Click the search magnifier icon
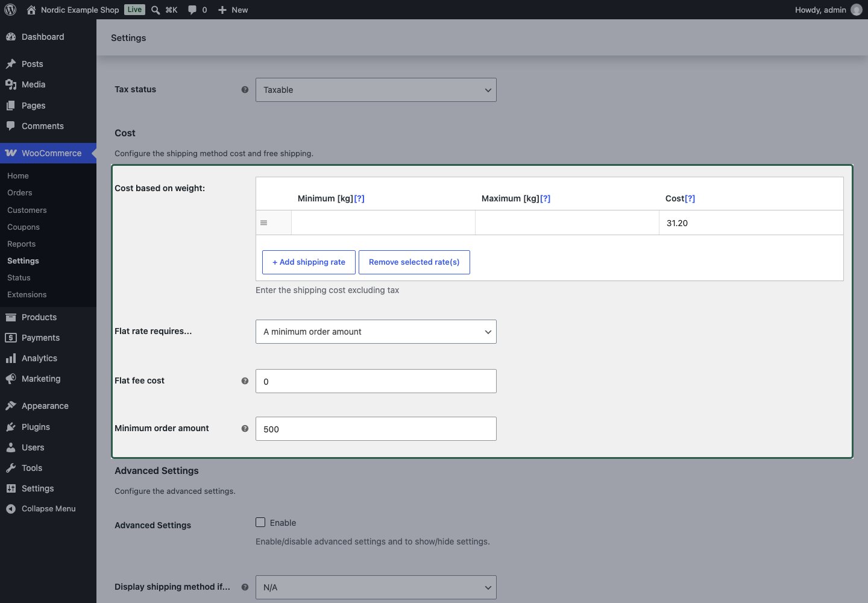The width and height of the screenshot is (868, 603). [x=156, y=10]
